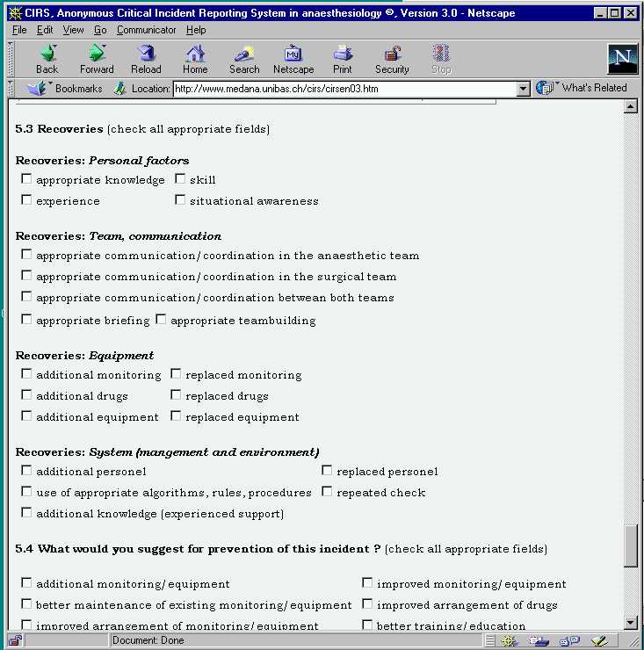The width and height of the screenshot is (644, 650).
Task: Print the page using the Print icon
Action: point(343,60)
